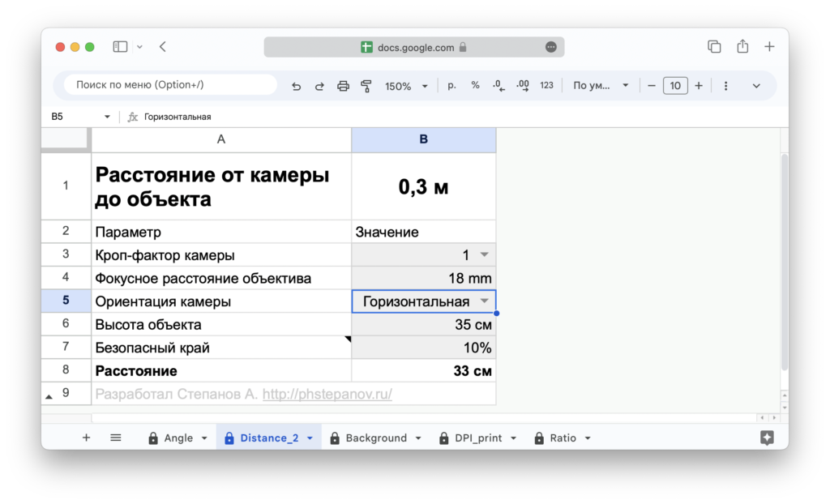Screen dimensions: 830x504
Task: Open more number formats via 123 icon
Action: tap(546, 85)
